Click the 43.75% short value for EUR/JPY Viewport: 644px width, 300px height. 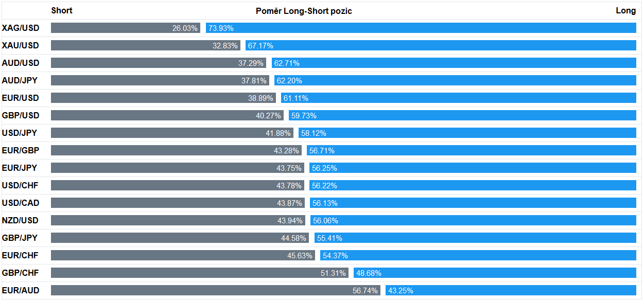(289, 168)
